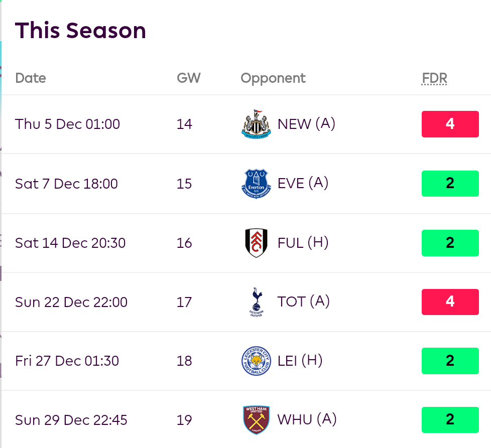491x448 pixels.
Task: Select the Sun 22 Dec 22:00 fixture date
Action: click(71, 302)
